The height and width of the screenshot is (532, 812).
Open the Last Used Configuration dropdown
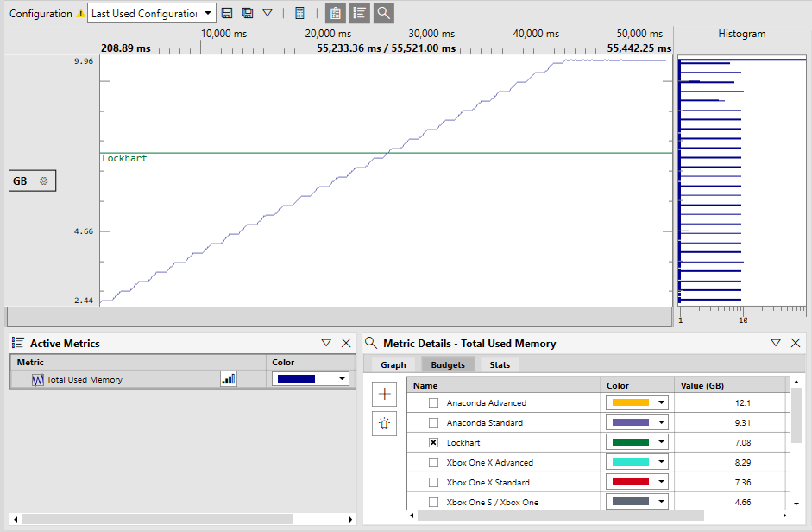pos(152,14)
